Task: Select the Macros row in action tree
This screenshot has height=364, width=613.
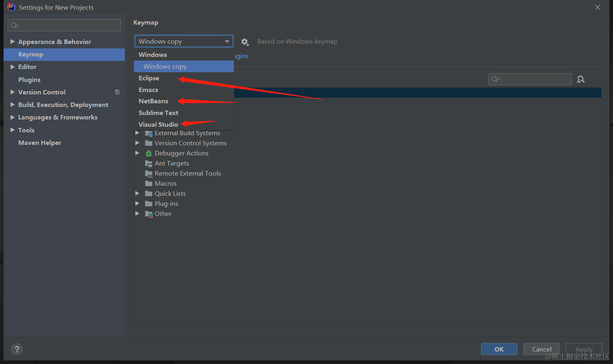Action: (x=367, y=183)
